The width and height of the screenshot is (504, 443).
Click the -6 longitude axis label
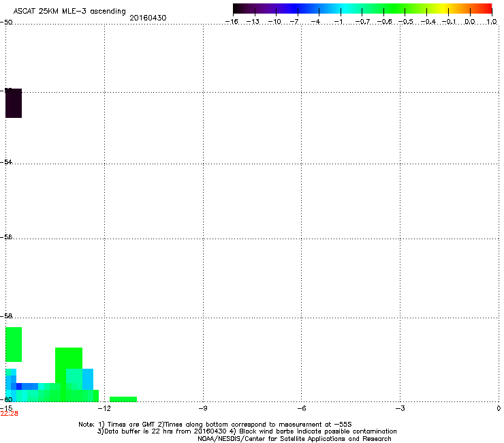301,408
